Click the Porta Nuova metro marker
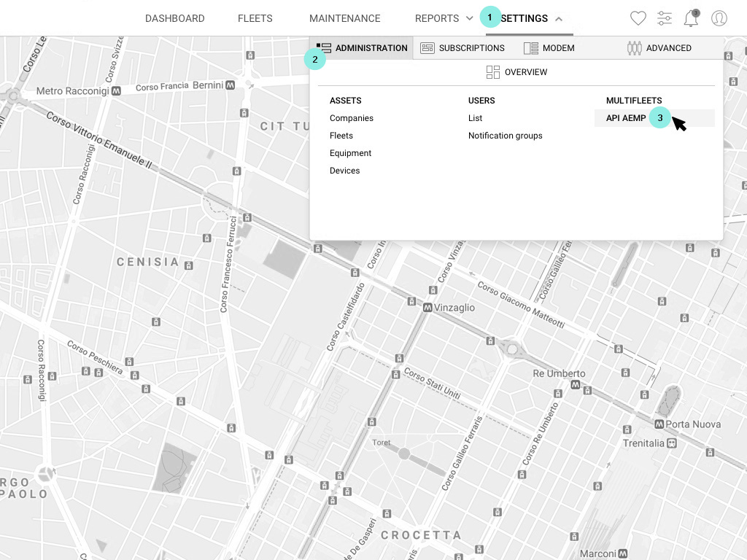 659,424
